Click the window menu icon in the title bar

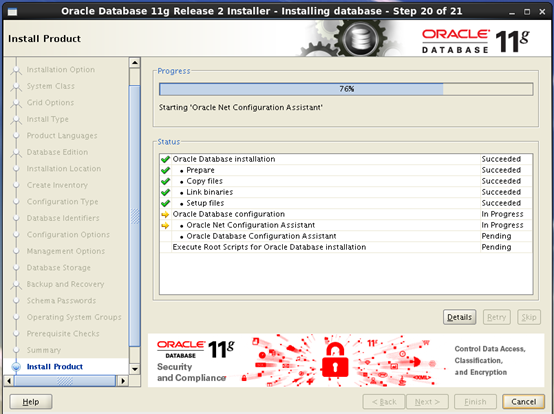coord(12,12)
